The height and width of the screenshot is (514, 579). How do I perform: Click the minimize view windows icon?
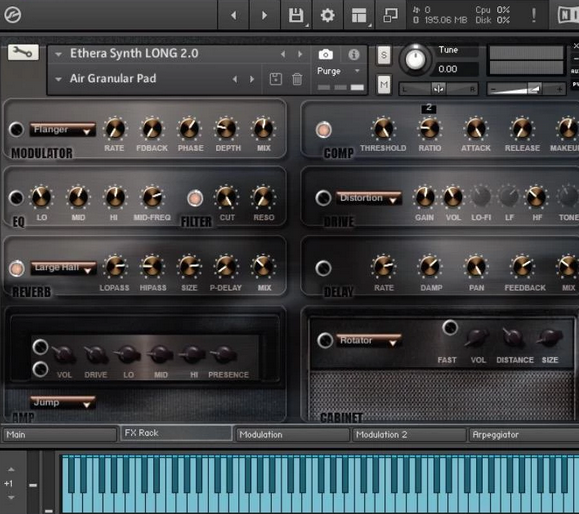coord(390,15)
